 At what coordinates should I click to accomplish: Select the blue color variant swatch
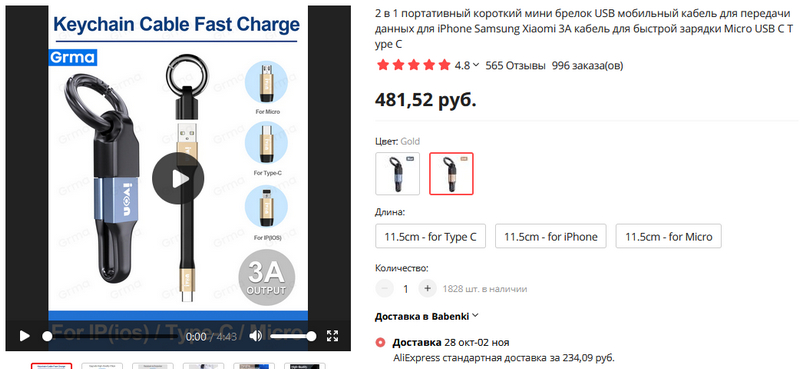[397, 174]
